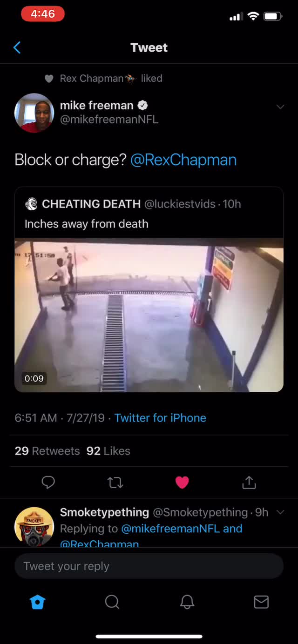Expand Smoketypething reply options chevron
Screen dimensions: 298x644
click(x=280, y=512)
